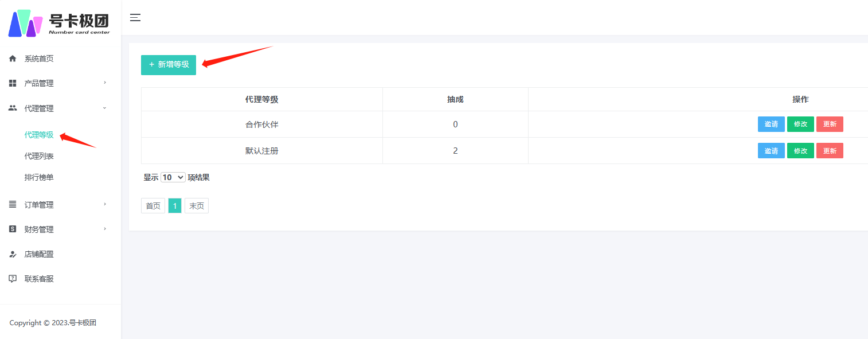Click the list icon beside 订单管理
868x339 pixels.
13,204
